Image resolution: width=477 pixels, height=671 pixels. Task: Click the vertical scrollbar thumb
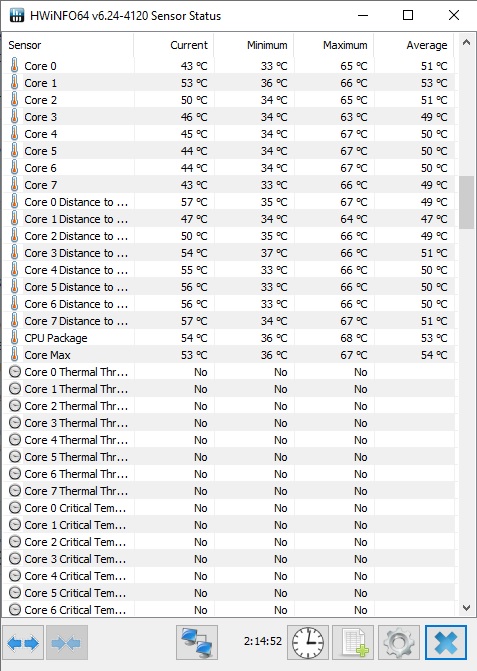[466, 202]
